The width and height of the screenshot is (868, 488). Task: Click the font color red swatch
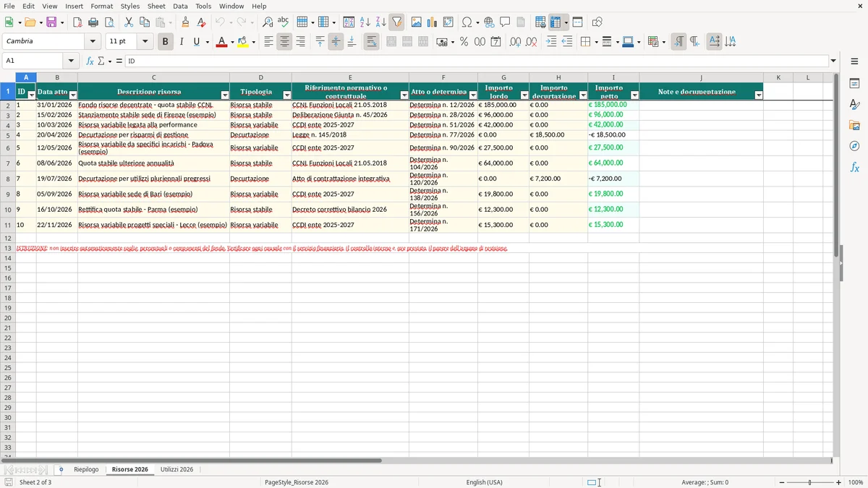pos(221,42)
